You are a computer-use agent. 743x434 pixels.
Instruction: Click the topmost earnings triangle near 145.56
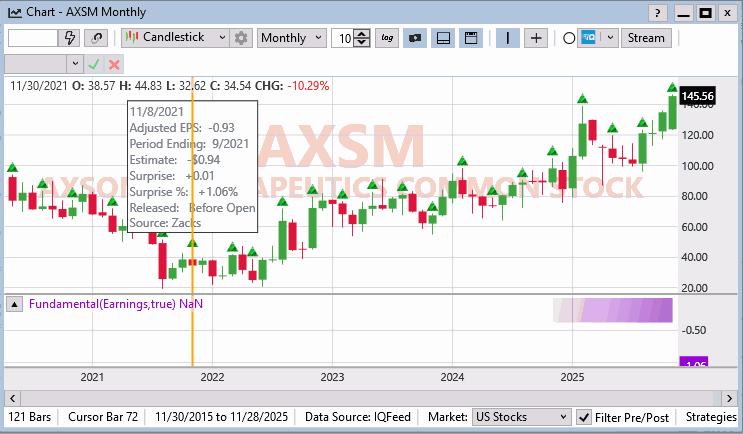(672, 87)
